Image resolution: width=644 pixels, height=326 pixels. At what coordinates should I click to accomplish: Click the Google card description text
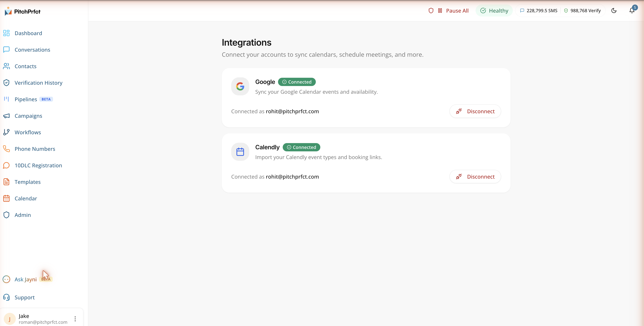316,92
